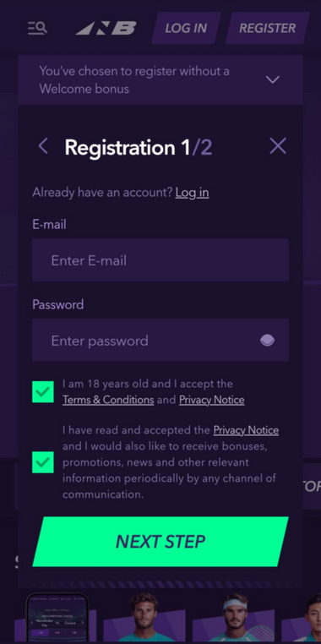
Task: Go back with the left arrow icon
Action: coord(43,146)
